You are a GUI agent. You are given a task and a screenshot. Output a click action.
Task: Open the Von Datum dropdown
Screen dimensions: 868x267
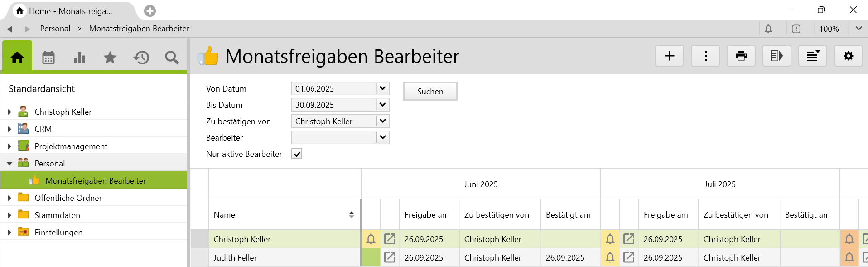[x=383, y=88]
